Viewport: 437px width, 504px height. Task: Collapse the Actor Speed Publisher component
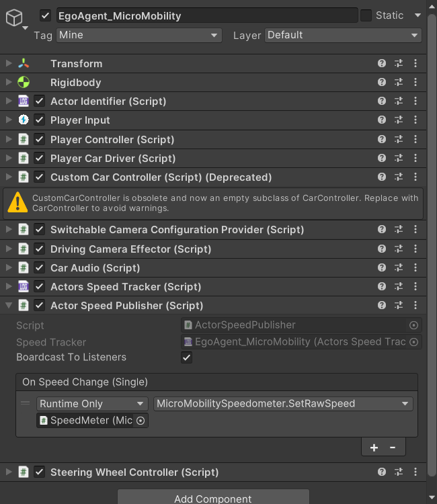pyautogui.click(x=9, y=305)
